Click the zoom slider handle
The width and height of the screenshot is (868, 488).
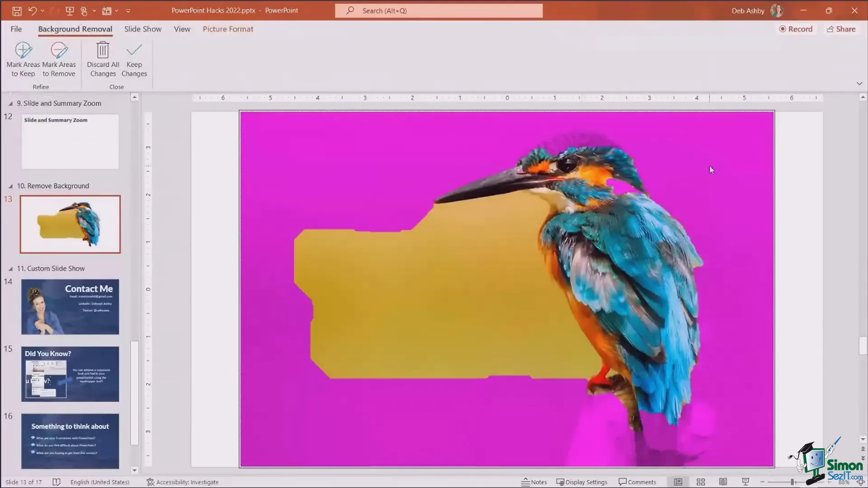(793, 482)
